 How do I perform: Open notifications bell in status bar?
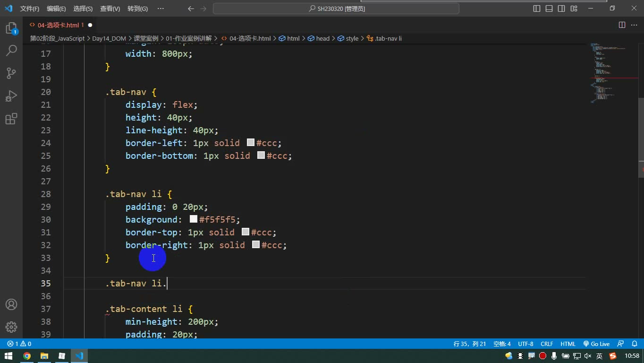coord(635,344)
